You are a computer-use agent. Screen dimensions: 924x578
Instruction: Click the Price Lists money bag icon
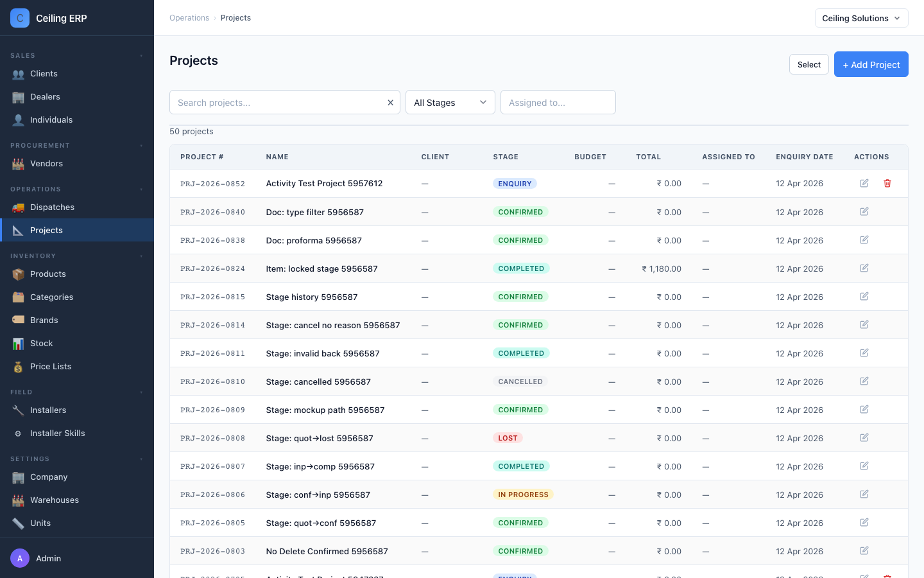click(x=18, y=367)
